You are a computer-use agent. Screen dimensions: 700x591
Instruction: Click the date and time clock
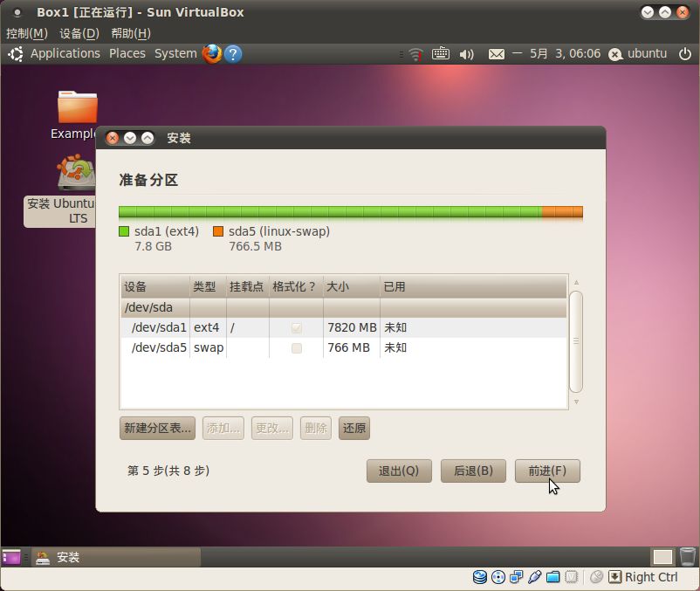pyautogui.click(x=556, y=54)
